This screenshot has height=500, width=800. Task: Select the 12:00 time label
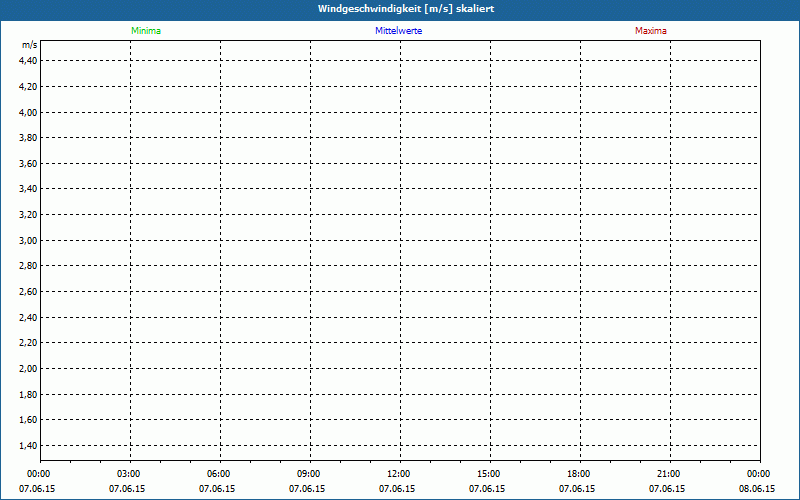click(x=398, y=474)
